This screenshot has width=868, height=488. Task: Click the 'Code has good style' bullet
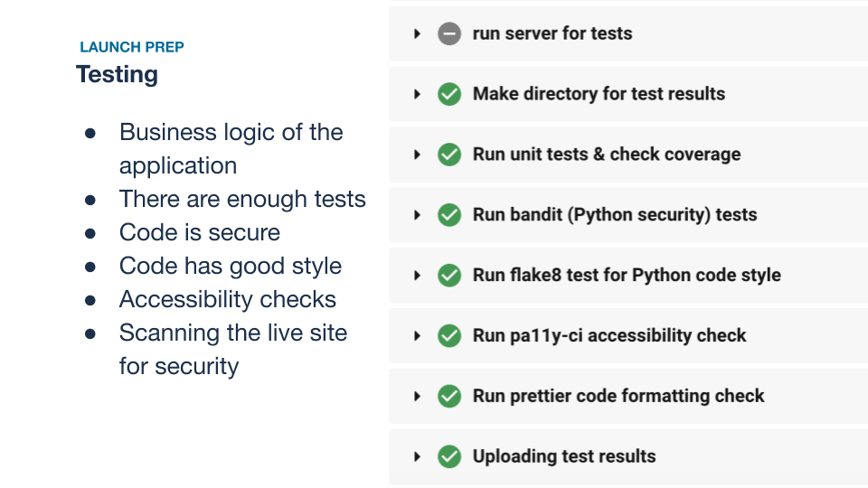231,266
